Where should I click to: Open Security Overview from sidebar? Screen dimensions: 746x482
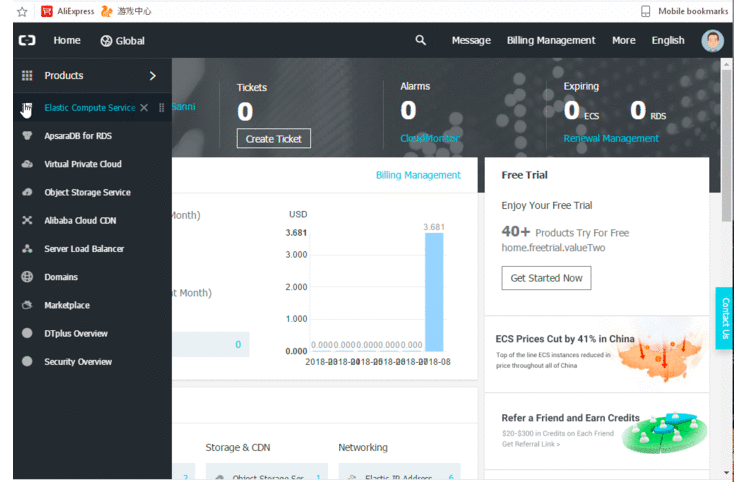click(78, 362)
